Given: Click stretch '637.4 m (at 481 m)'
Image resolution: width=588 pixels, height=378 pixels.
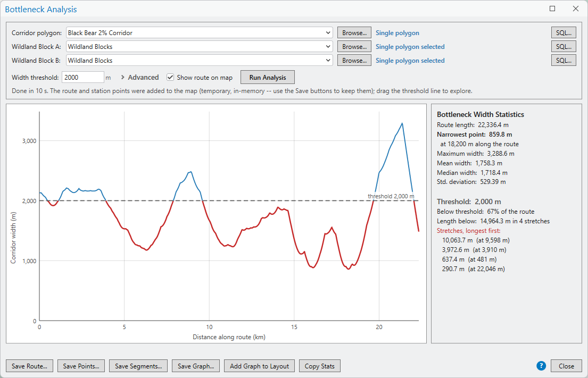Looking at the screenshot, I should pos(469,259).
